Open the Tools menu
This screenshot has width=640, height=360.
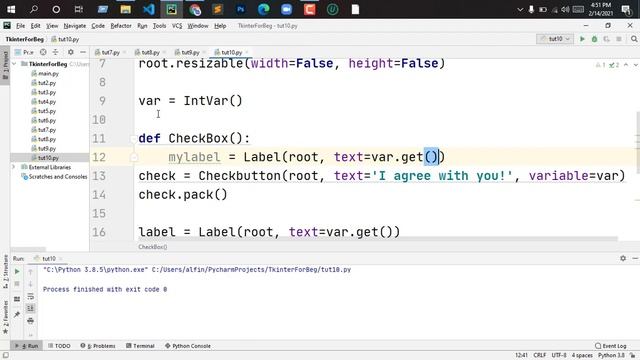(159, 26)
